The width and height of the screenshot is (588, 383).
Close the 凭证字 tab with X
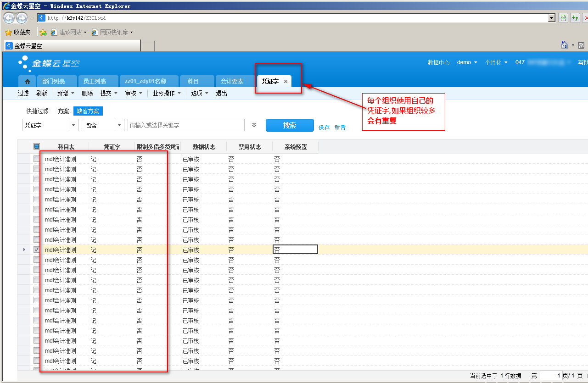[286, 81]
